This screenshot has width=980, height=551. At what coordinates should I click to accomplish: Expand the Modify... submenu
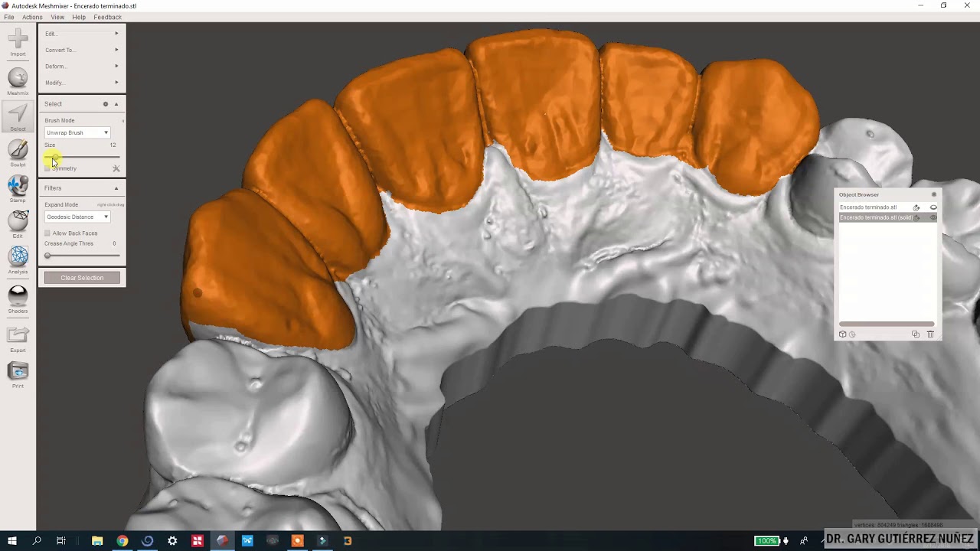[82, 82]
